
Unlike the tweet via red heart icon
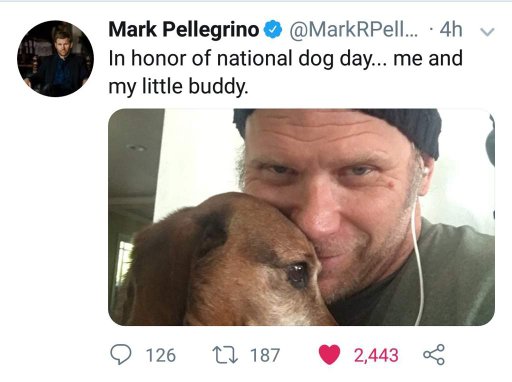[x=329, y=355]
